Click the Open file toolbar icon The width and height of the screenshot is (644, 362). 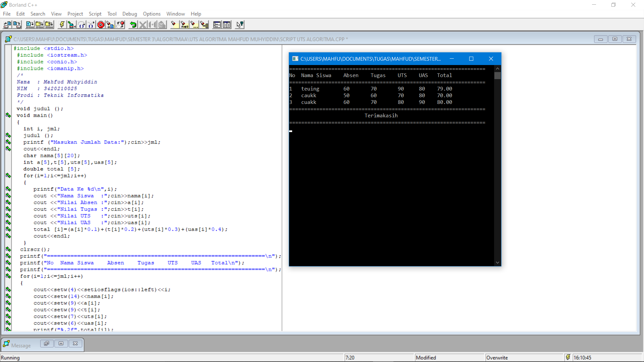(7, 24)
